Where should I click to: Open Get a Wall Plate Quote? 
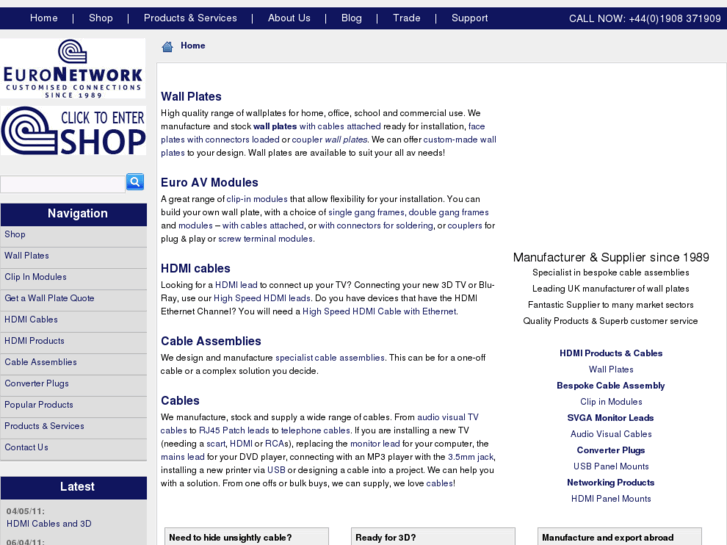tap(73, 299)
